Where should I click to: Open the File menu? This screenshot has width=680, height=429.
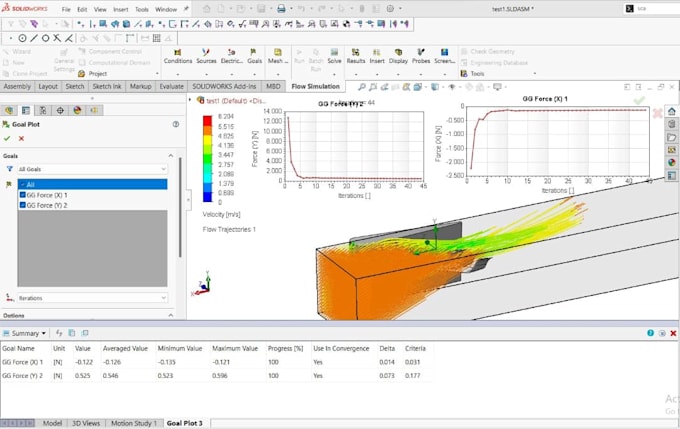[66, 9]
